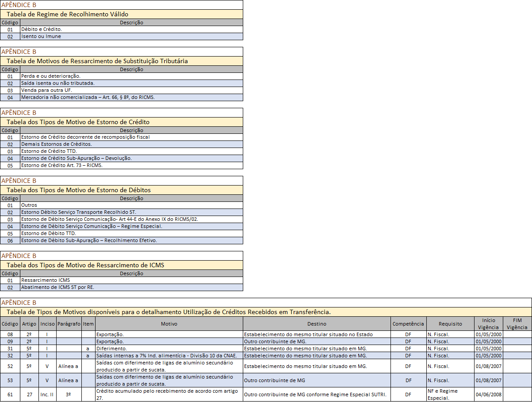Click the 'Estorno de Crédito TTD.' cell
The height and width of the screenshot is (402, 532).
(132, 151)
